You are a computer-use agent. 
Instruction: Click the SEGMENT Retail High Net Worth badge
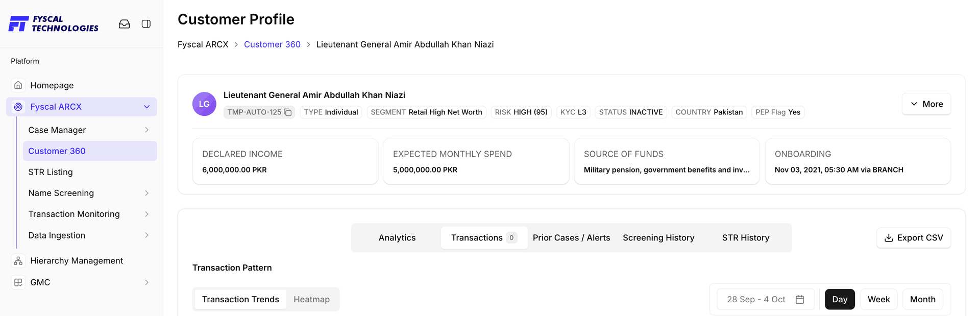[426, 112]
